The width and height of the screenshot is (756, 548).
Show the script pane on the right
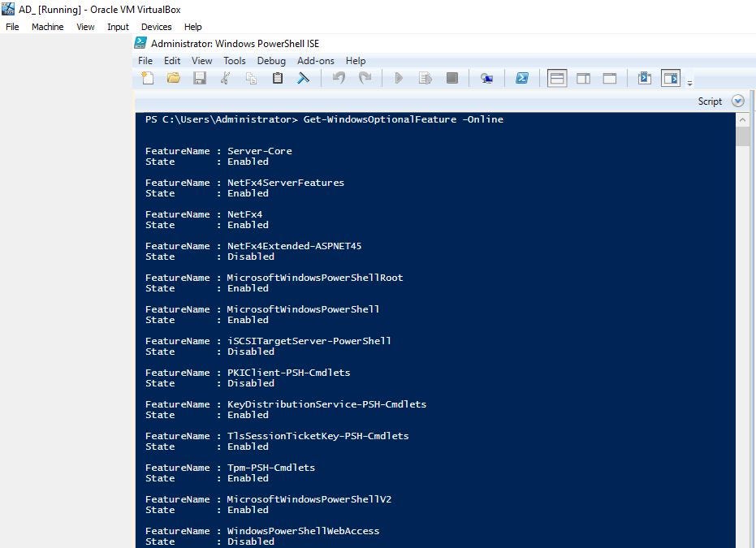click(x=582, y=78)
